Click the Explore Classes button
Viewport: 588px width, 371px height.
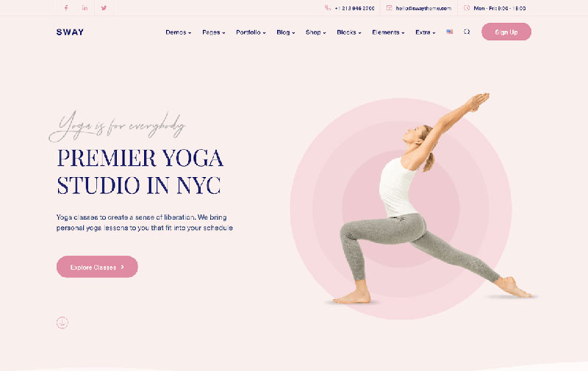pos(97,267)
